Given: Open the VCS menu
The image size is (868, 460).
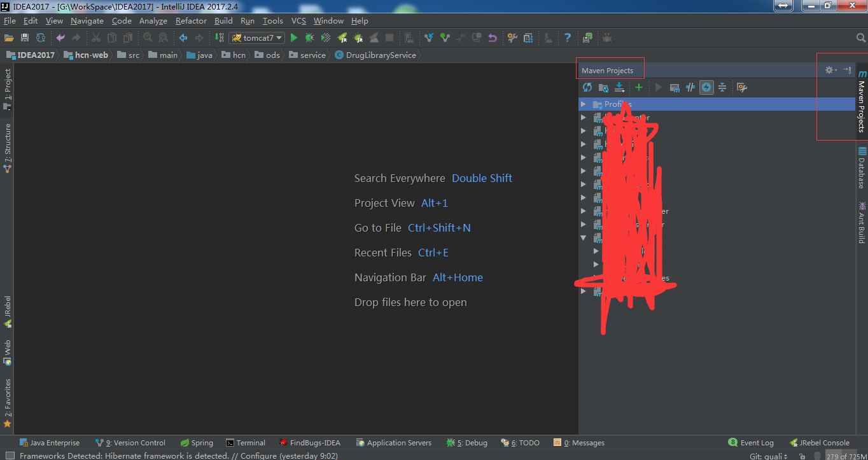Looking at the screenshot, I should (298, 21).
